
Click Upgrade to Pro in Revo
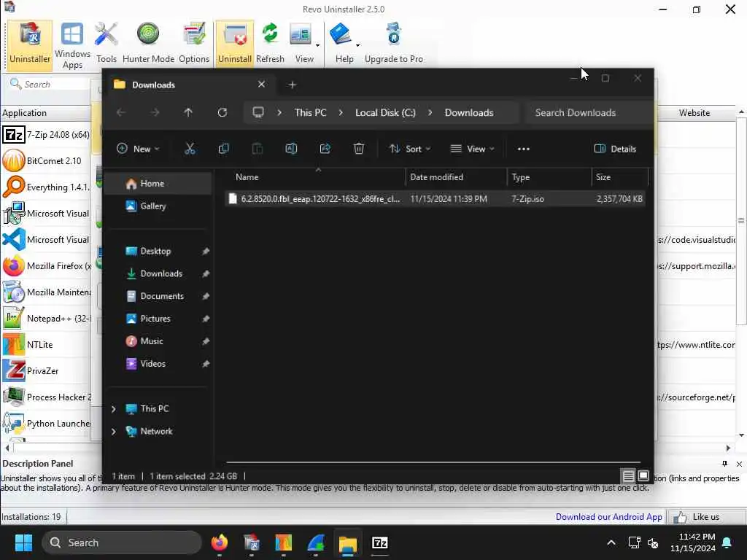tap(393, 43)
